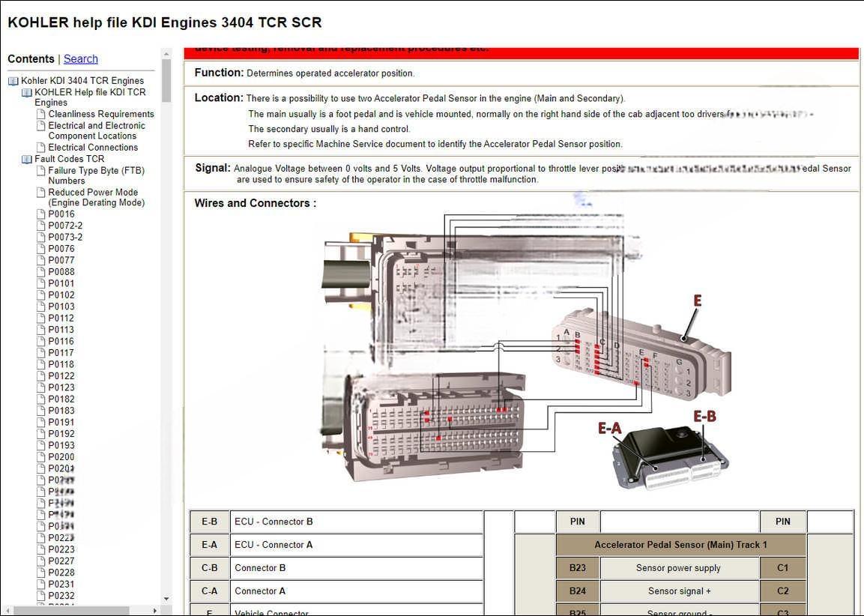Click the ECU - Connector B table cell
This screenshot has height=616, width=864.
tap(356, 522)
